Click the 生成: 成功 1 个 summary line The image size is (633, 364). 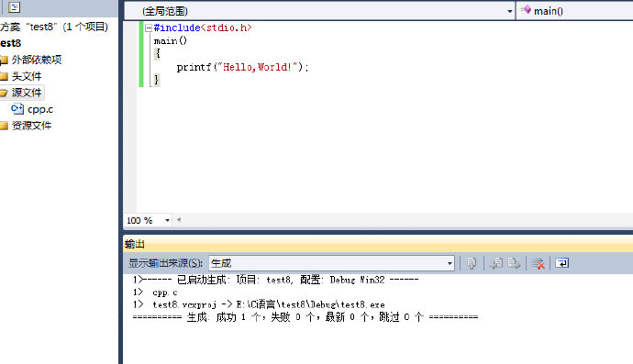pos(305,317)
